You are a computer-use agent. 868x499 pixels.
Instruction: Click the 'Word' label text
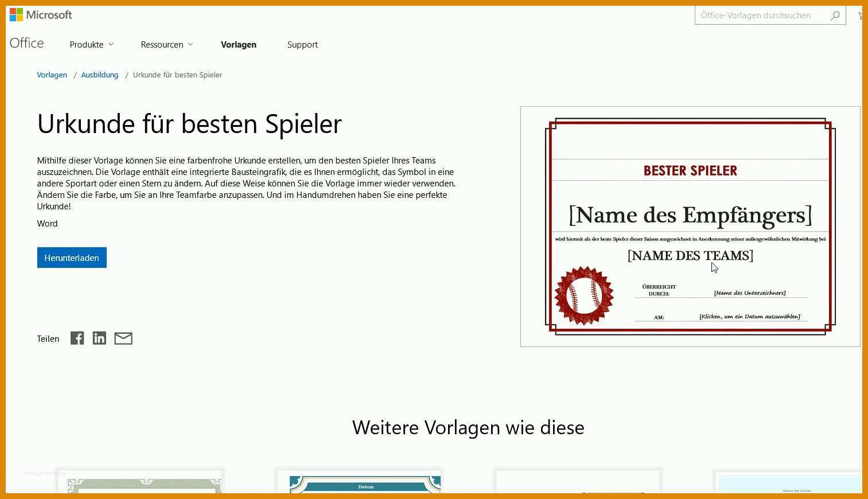47,223
